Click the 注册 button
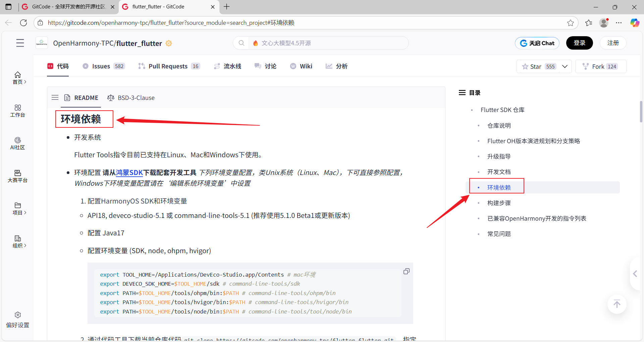Image resolution: width=644 pixels, height=342 pixels. [613, 43]
